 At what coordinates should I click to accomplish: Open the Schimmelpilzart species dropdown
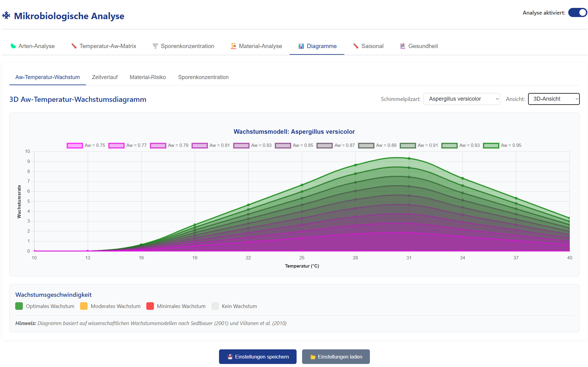(461, 99)
